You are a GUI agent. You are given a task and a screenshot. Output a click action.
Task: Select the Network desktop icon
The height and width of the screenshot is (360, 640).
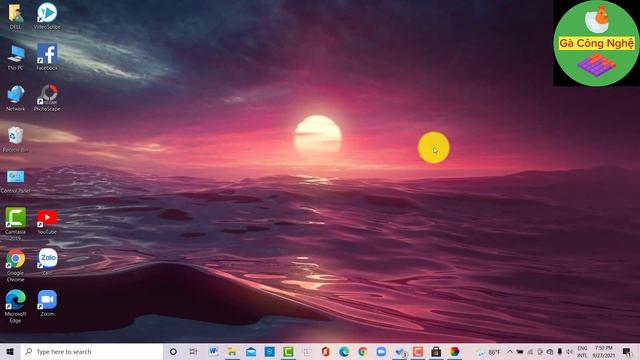tap(16, 98)
